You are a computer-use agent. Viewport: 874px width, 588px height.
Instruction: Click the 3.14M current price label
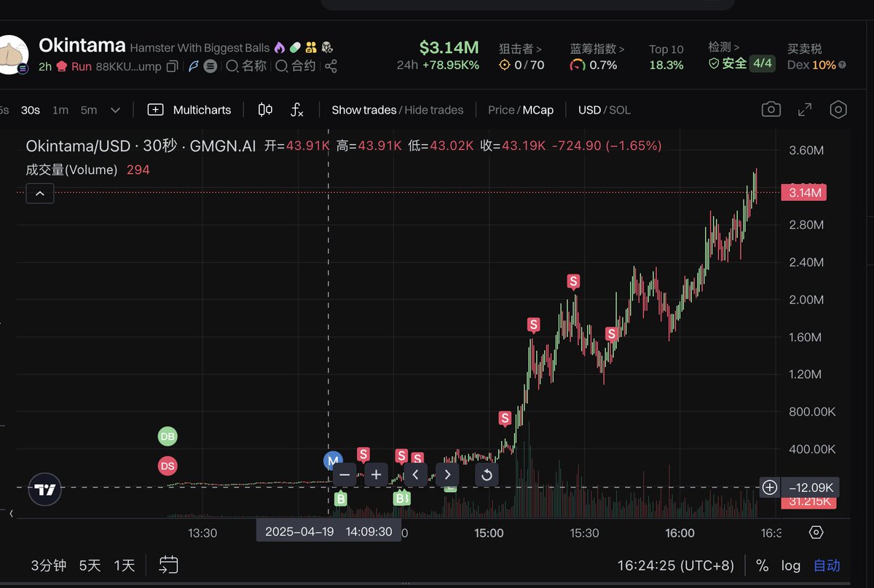point(804,193)
